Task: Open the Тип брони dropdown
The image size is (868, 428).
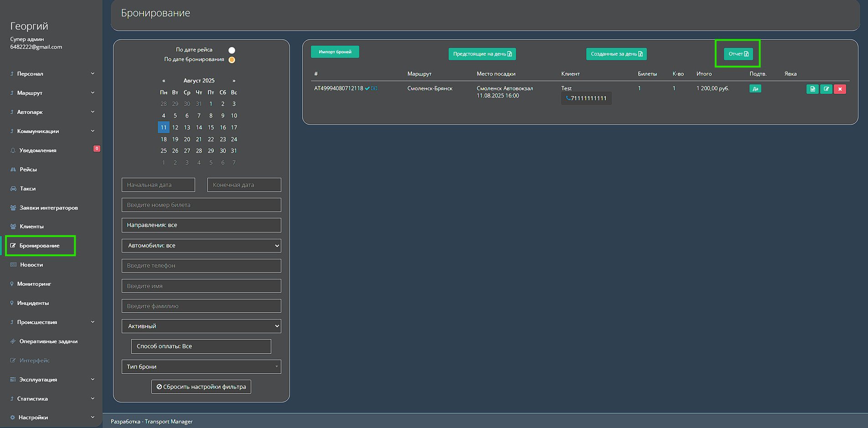Action: click(x=201, y=367)
